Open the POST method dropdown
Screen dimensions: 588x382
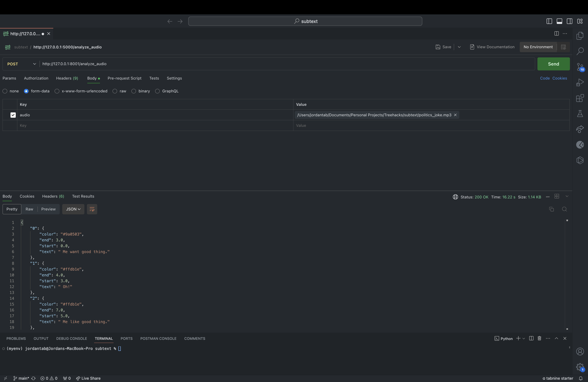21,64
